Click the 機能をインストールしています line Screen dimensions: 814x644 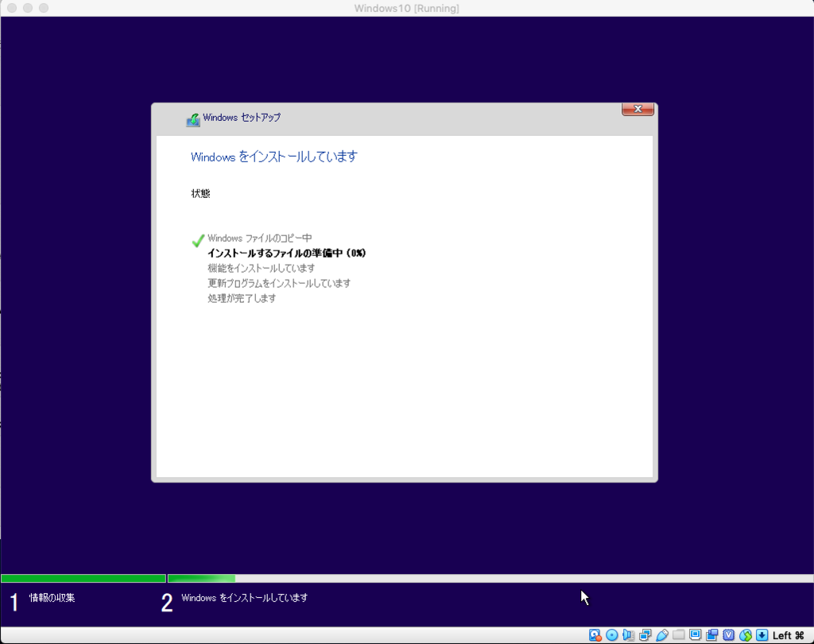pyautogui.click(x=261, y=268)
